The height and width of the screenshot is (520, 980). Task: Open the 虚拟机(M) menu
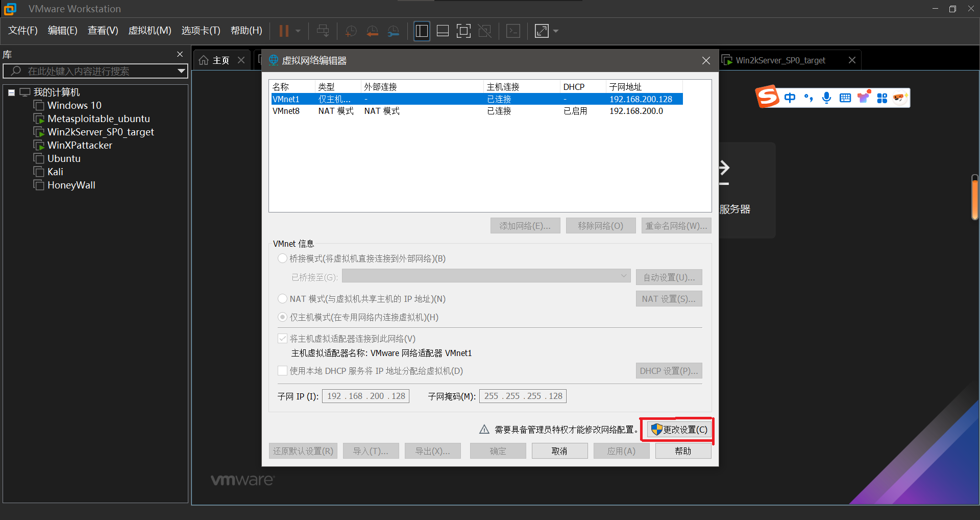(x=150, y=30)
